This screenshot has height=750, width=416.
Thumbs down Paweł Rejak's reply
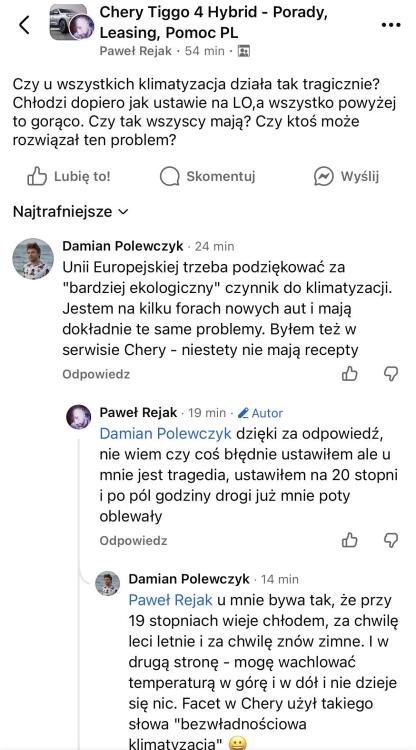click(391, 540)
